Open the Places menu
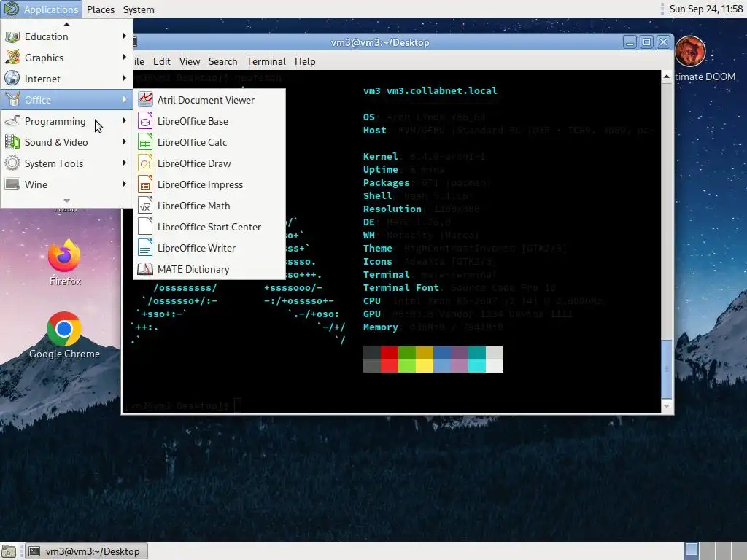Image resolution: width=747 pixels, height=560 pixels. [x=101, y=9]
